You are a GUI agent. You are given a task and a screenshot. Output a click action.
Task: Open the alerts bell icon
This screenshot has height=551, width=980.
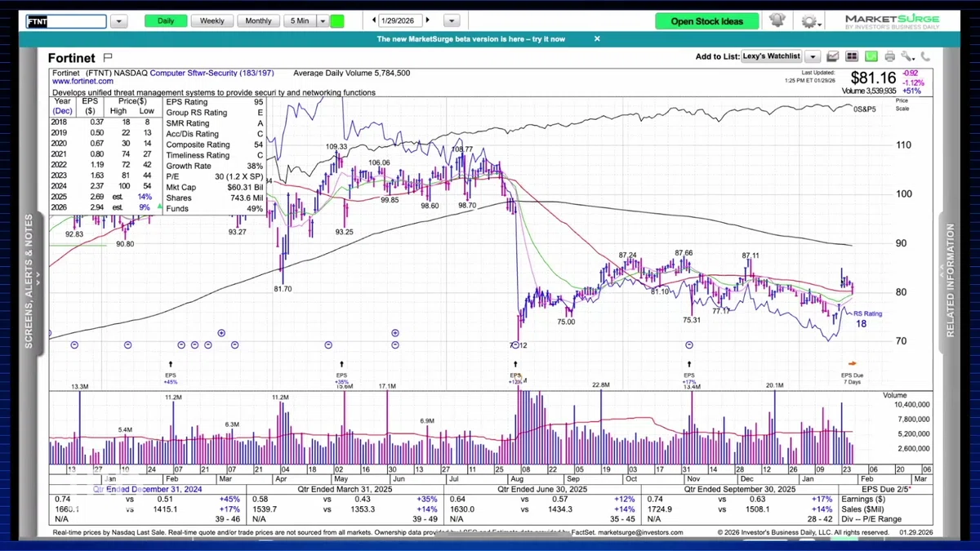(x=777, y=21)
